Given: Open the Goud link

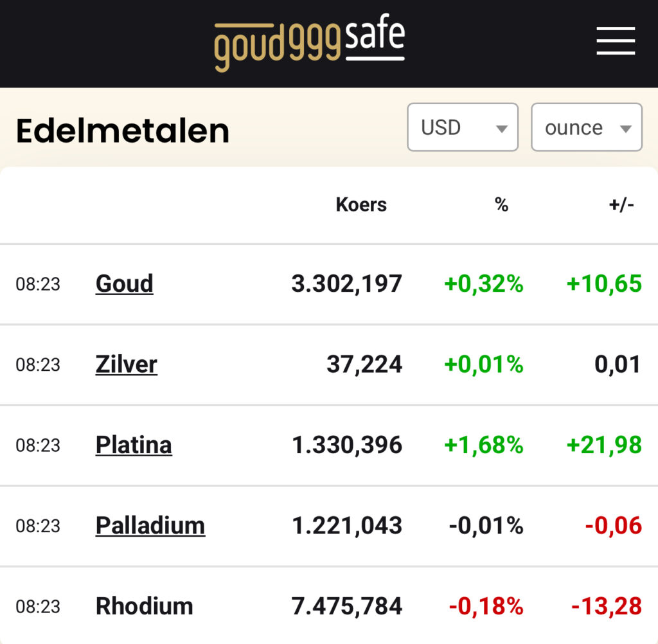Looking at the screenshot, I should pyautogui.click(x=124, y=283).
